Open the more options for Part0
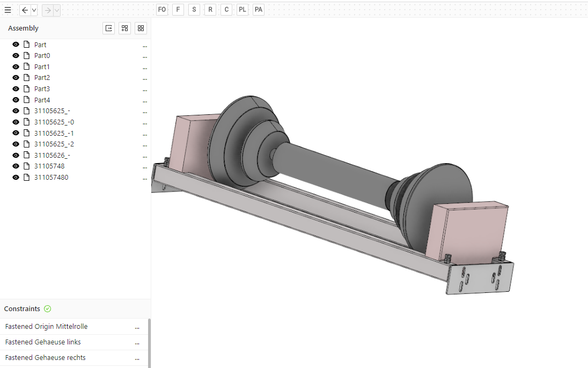Screen dimensions: 588x368 click(x=145, y=57)
